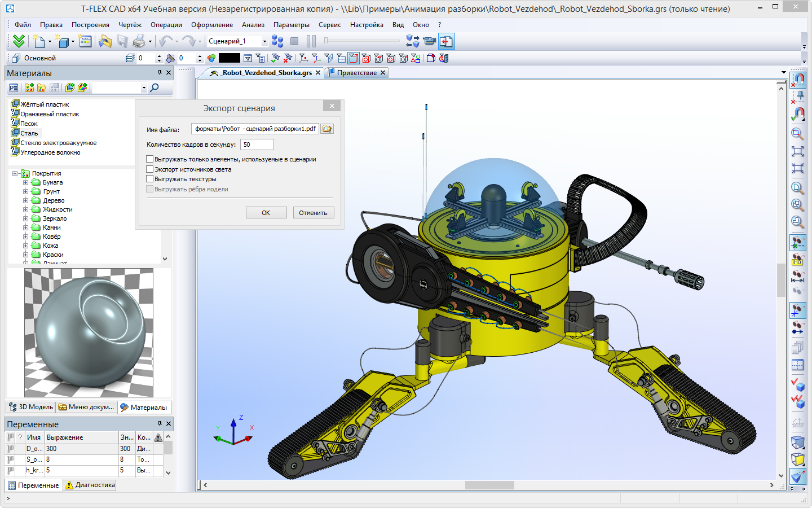Click the Меню документа panel tab
The image size is (812, 508).
pos(86,407)
